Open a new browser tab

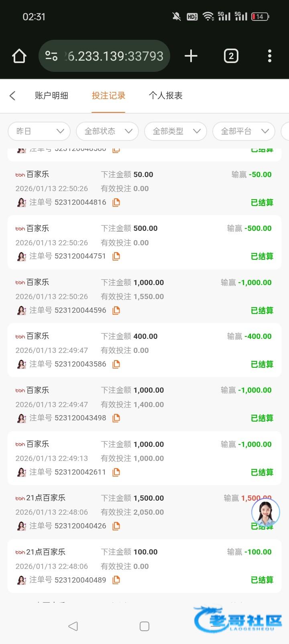click(x=191, y=56)
